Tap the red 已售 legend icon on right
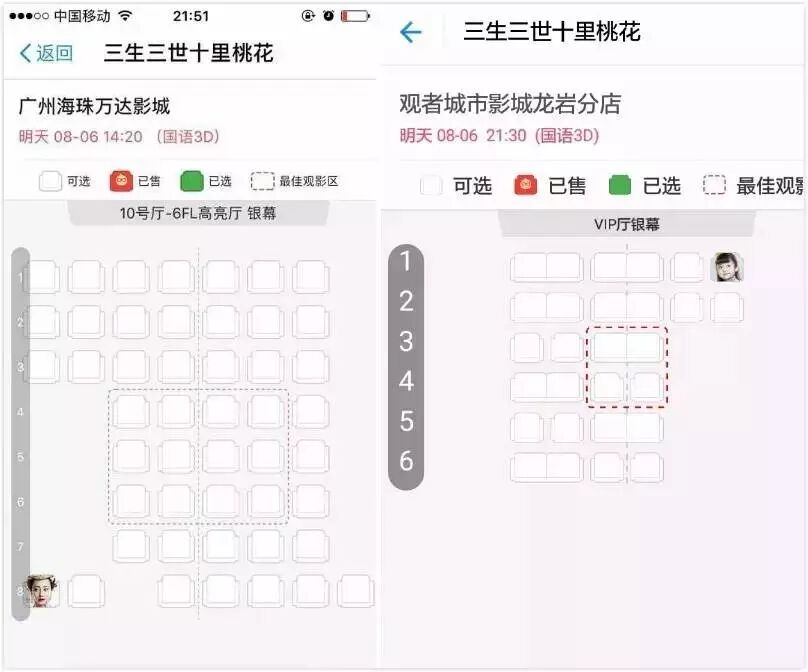Screen dimensions: 808x672 (x=526, y=186)
